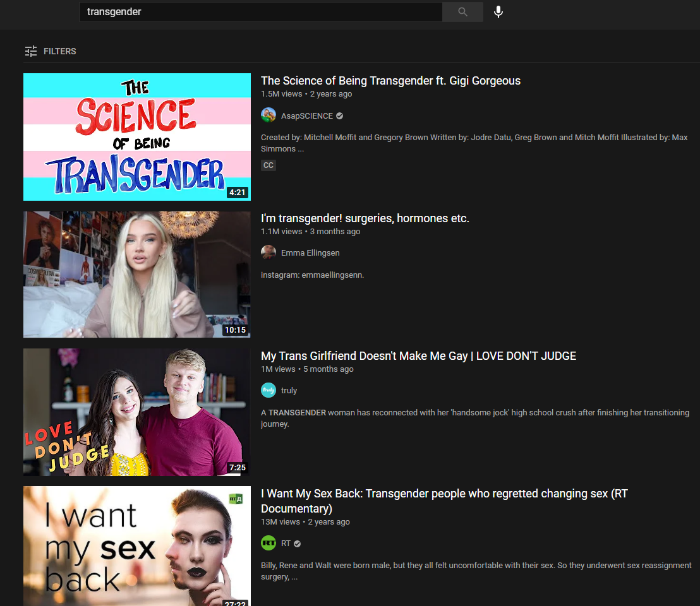Go to Emma Ellingsen channel name
This screenshot has width=700, height=606.
coord(310,253)
